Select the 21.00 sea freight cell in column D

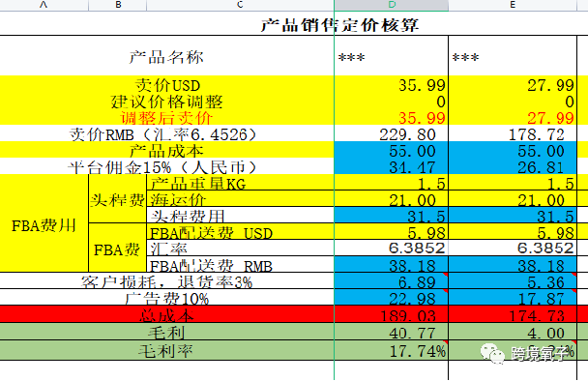point(391,199)
